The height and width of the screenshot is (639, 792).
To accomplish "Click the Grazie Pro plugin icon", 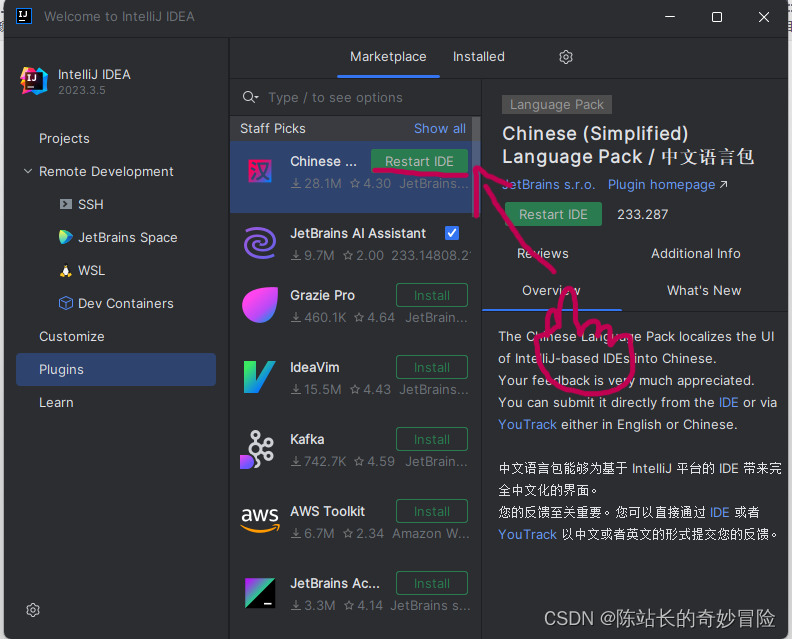I will [260, 305].
